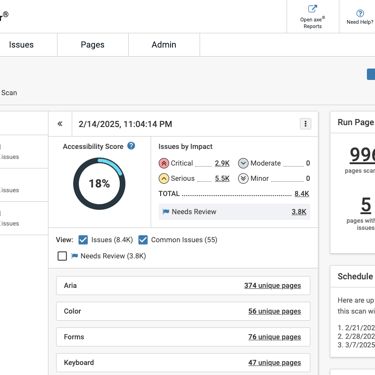Expand the Color issue category row

click(x=183, y=311)
